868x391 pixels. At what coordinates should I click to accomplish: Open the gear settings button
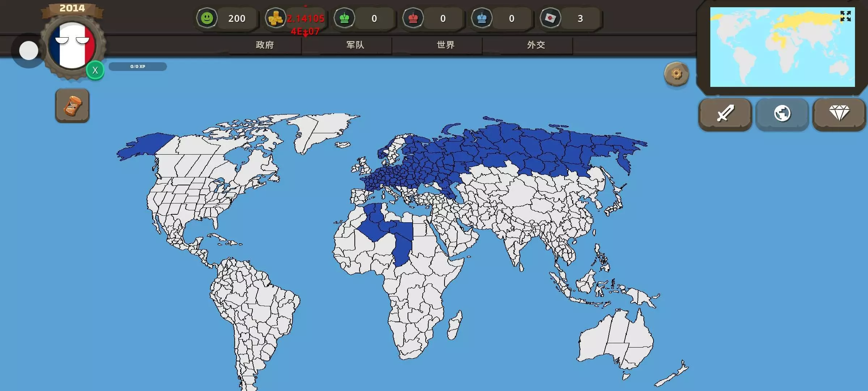676,74
